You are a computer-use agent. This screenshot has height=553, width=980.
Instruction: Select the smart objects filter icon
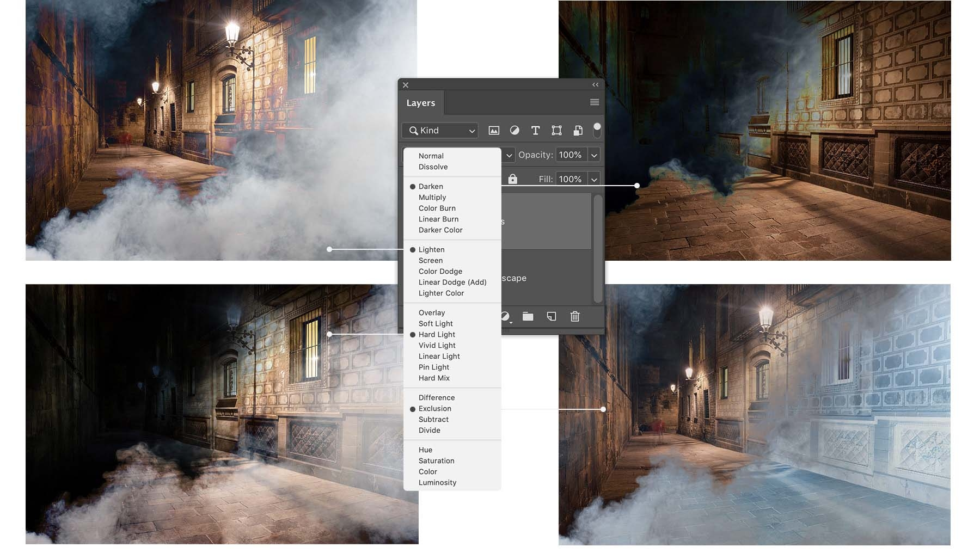pyautogui.click(x=577, y=131)
